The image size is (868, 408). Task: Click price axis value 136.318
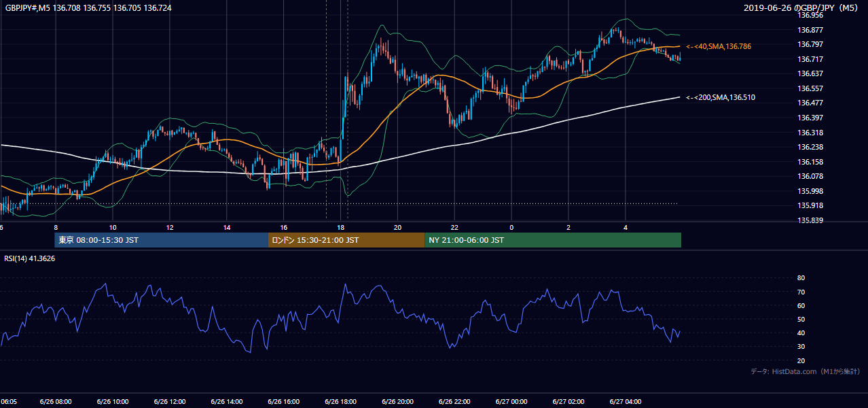point(810,133)
